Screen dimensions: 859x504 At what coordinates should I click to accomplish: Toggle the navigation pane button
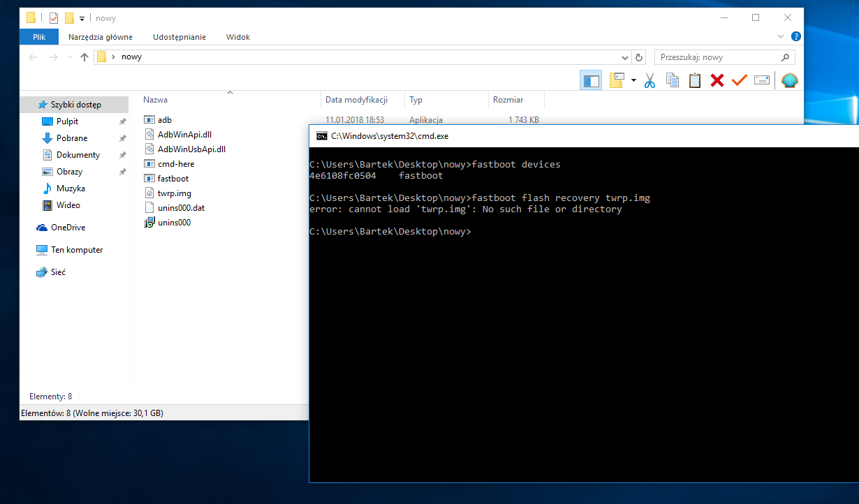(591, 81)
